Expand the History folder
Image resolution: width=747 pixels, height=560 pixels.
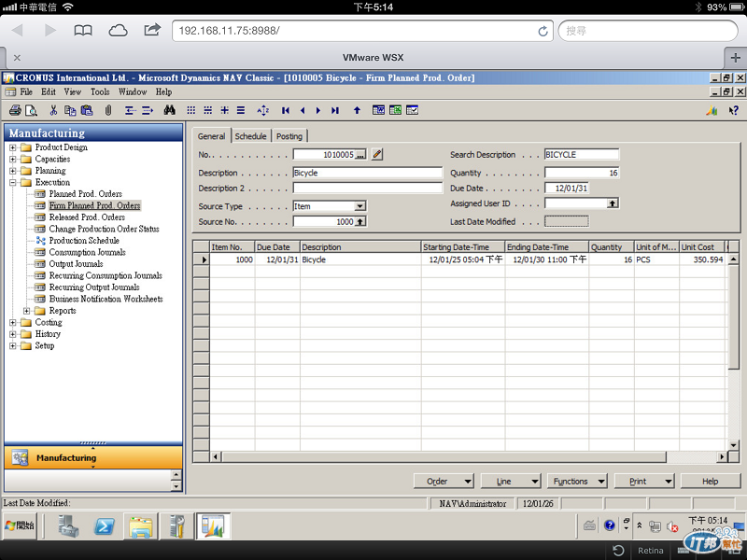click(x=13, y=334)
